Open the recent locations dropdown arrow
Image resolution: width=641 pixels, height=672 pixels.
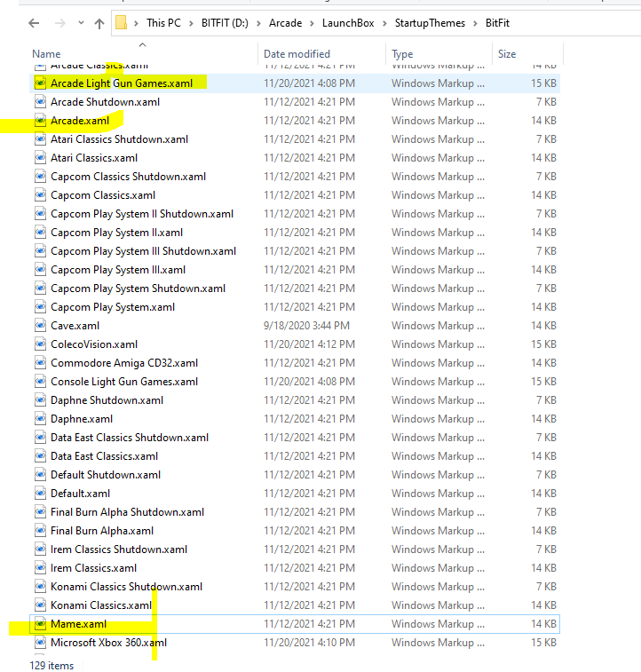(x=81, y=23)
